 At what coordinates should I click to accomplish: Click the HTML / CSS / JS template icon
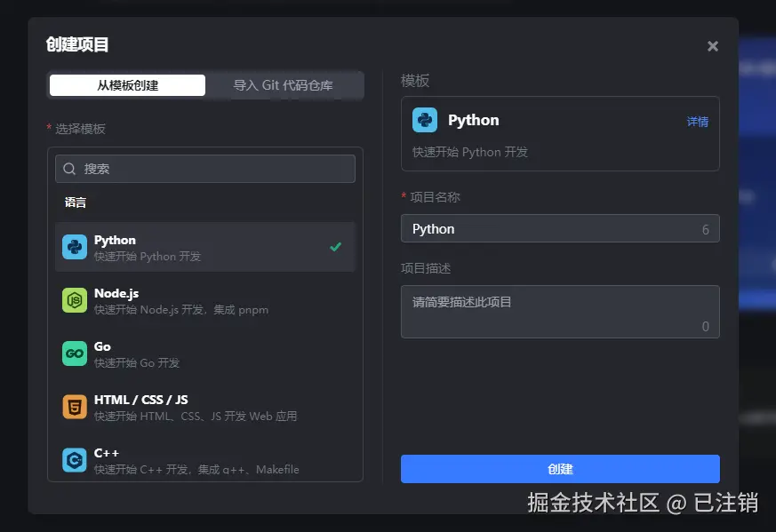(x=75, y=407)
